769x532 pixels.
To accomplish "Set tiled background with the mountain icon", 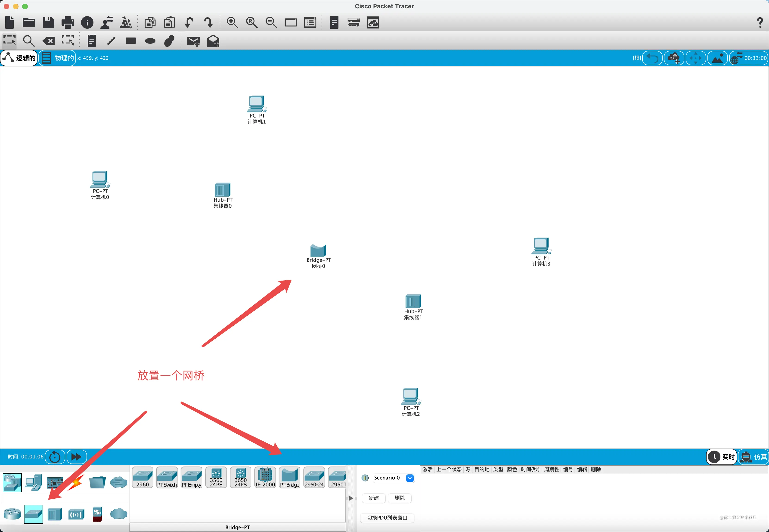I will (717, 58).
